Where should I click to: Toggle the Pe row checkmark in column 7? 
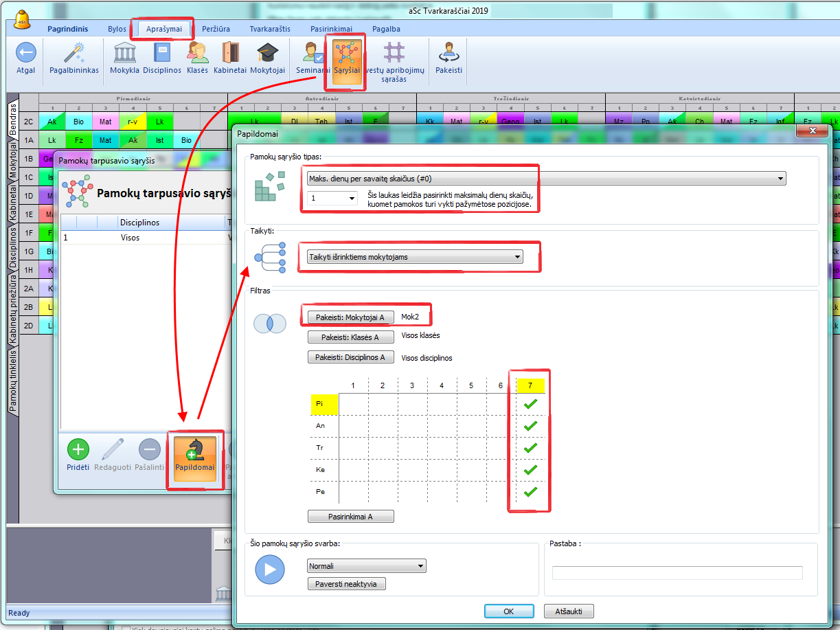pyautogui.click(x=530, y=492)
